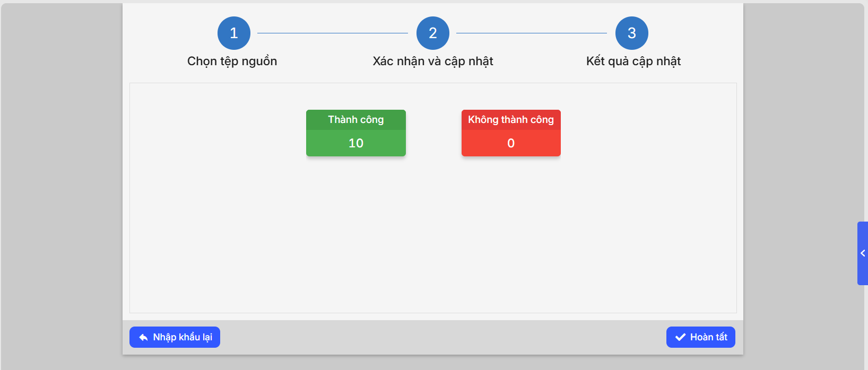Viewport: 868px width, 370px height.
Task: Select the "Kết quả cập nhật" step label
Action: point(633,61)
